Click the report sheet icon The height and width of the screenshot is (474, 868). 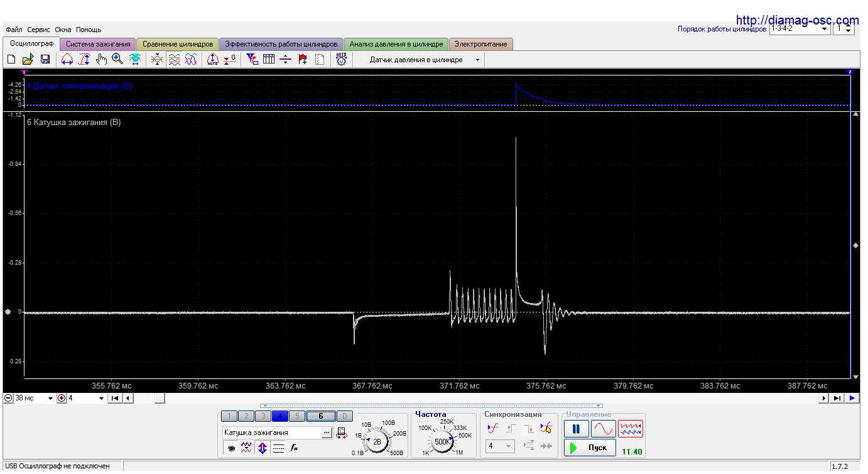(x=320, y=59)
